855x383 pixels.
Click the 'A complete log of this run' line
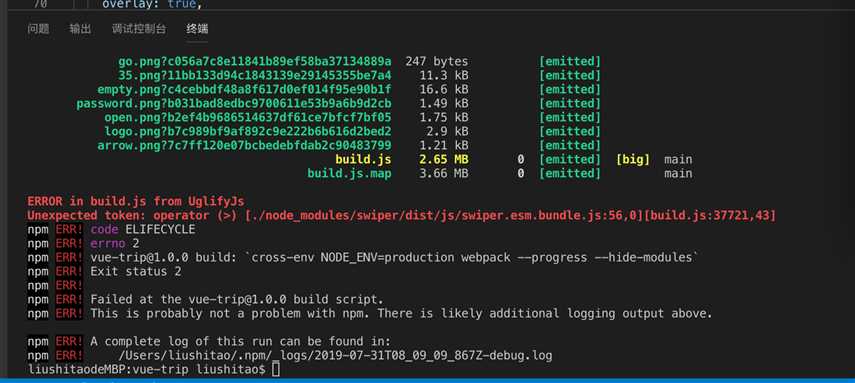[x=240, y=342]
